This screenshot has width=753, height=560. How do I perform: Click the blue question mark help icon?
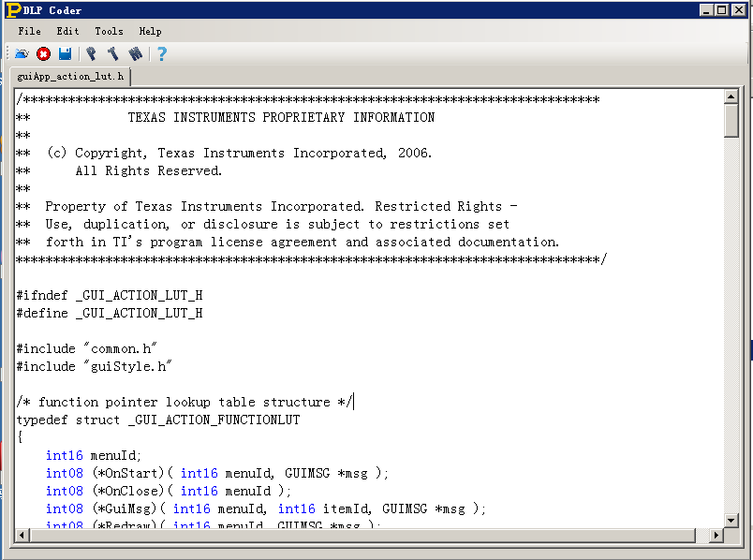pyautogui.click(x=162, y=53)
